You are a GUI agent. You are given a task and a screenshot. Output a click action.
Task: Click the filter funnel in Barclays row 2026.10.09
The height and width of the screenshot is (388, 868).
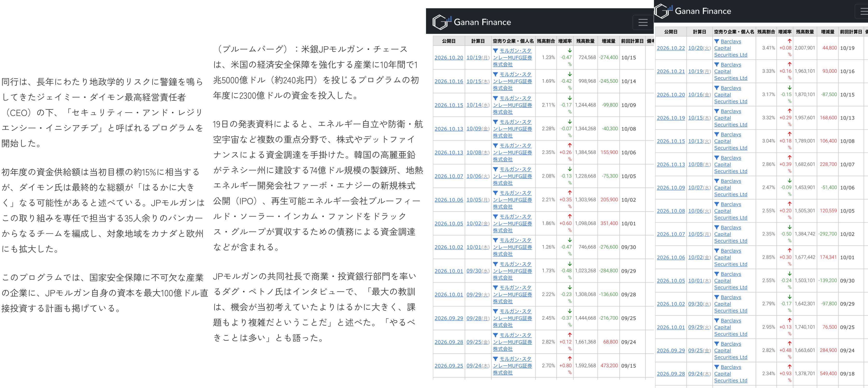coord(717,181)
